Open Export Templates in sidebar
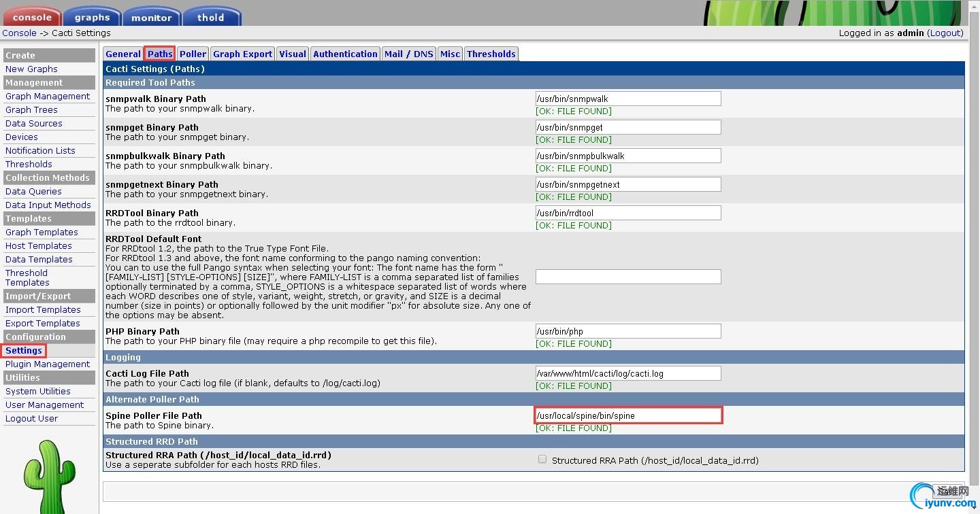The width and height of the screenshot is (980, 514). pyautogui.click(x=43, y=323)
